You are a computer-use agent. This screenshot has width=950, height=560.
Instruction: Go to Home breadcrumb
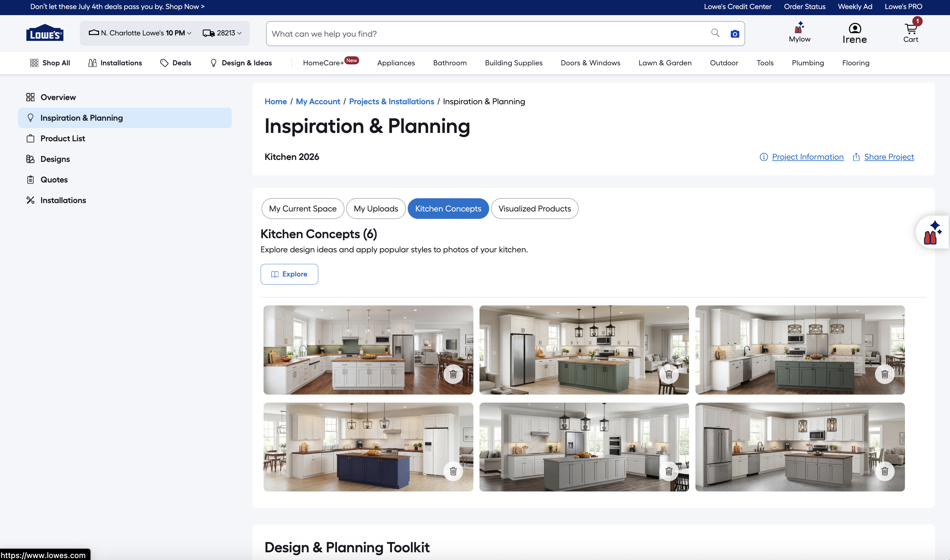[x=275, y=101]
